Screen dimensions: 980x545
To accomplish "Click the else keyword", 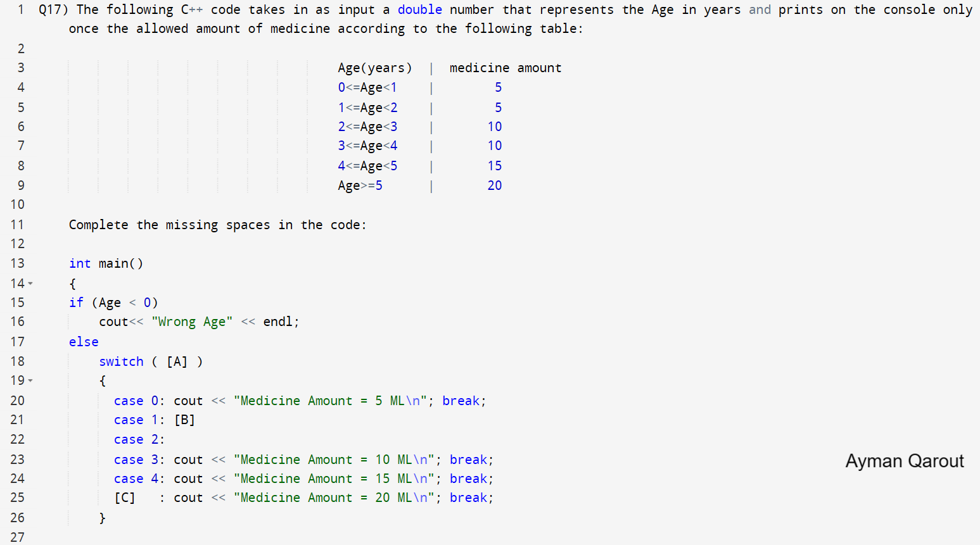I will tap(84, 342).
